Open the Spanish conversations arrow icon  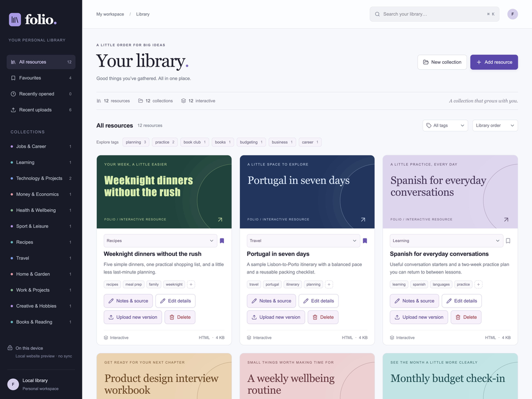coord(506,220)
